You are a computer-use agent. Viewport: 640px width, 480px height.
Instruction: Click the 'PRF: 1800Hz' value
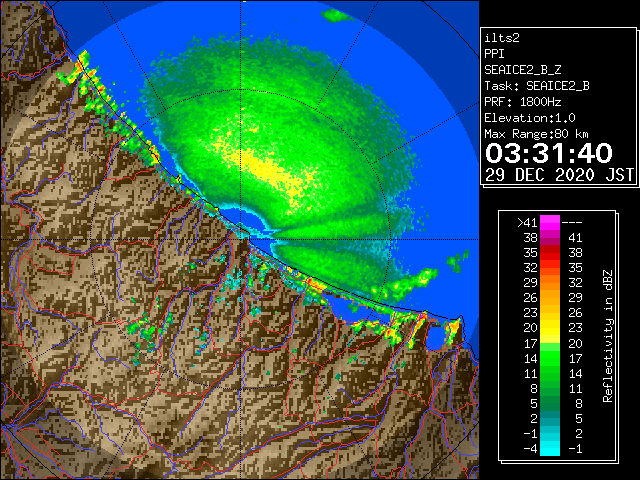tap(523, 102)
